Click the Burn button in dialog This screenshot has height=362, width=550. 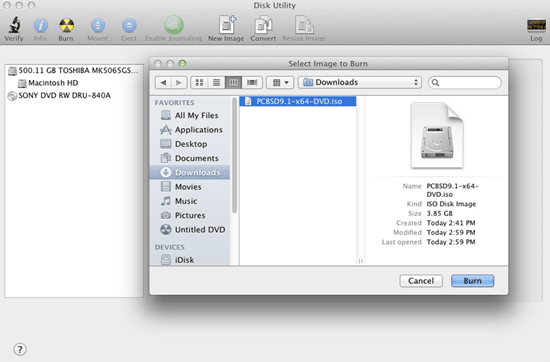[472, 281]
